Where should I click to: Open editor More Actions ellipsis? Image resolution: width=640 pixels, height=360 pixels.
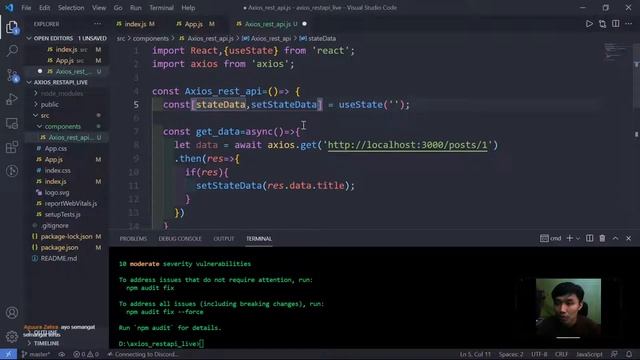(629, 24)
